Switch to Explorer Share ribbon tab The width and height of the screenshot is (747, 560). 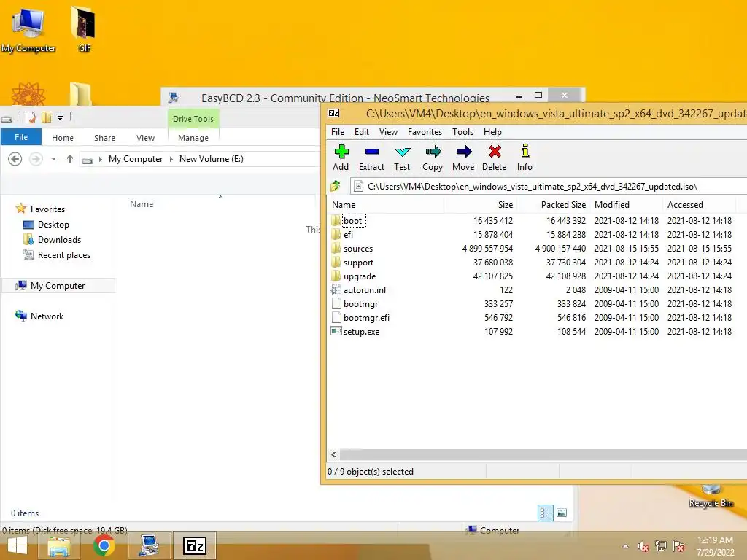click(104, 138)
